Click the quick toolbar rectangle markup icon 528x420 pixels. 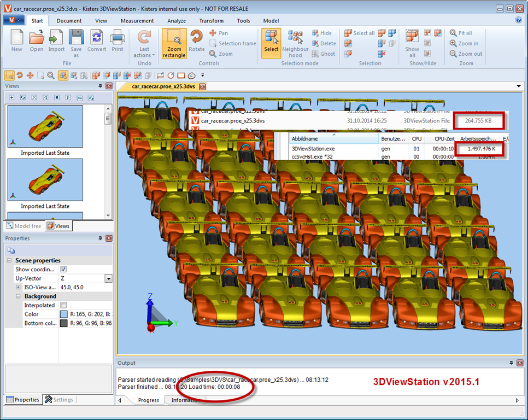point(181,75)
